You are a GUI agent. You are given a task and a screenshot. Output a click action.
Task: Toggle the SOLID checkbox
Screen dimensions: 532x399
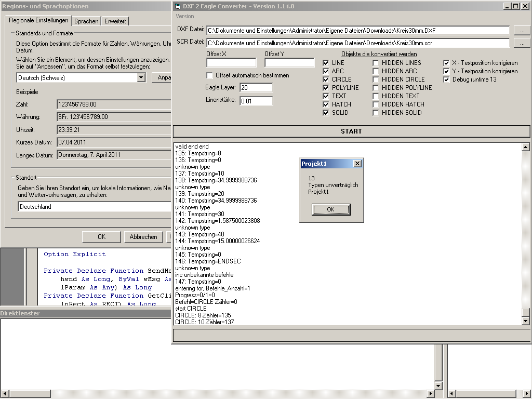tap(326, 113)
